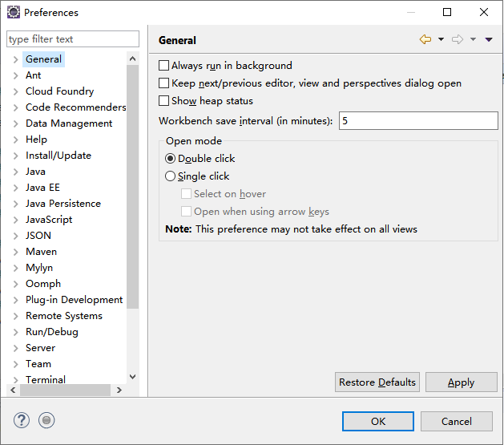The image size is (504, 445).
Task: Enable Always run in background
Action: (164, 66)
